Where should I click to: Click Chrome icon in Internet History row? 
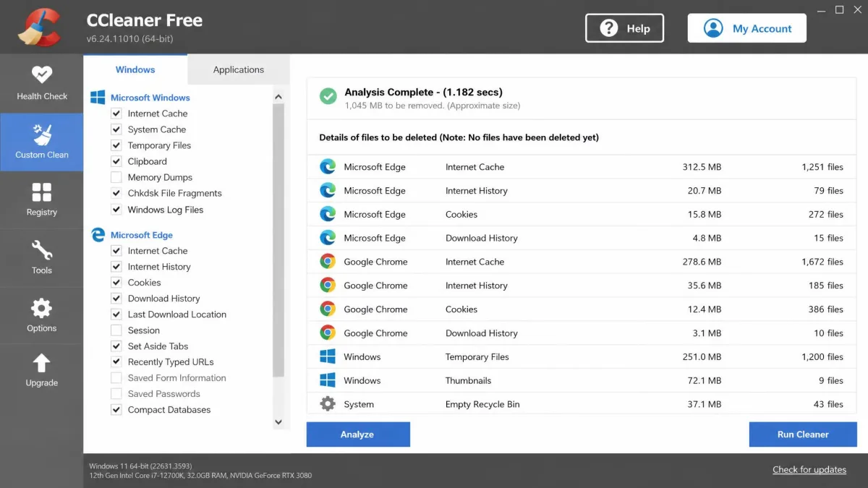(x=328, y=286)
